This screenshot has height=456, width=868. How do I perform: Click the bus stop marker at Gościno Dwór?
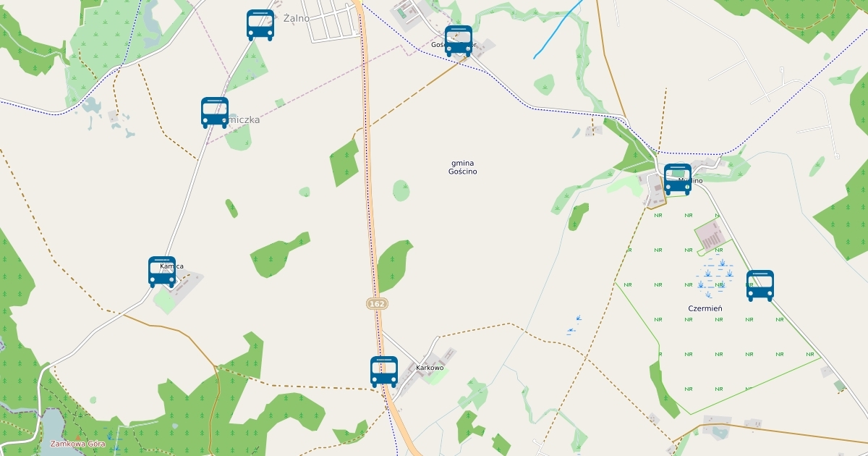coord(459,41)
